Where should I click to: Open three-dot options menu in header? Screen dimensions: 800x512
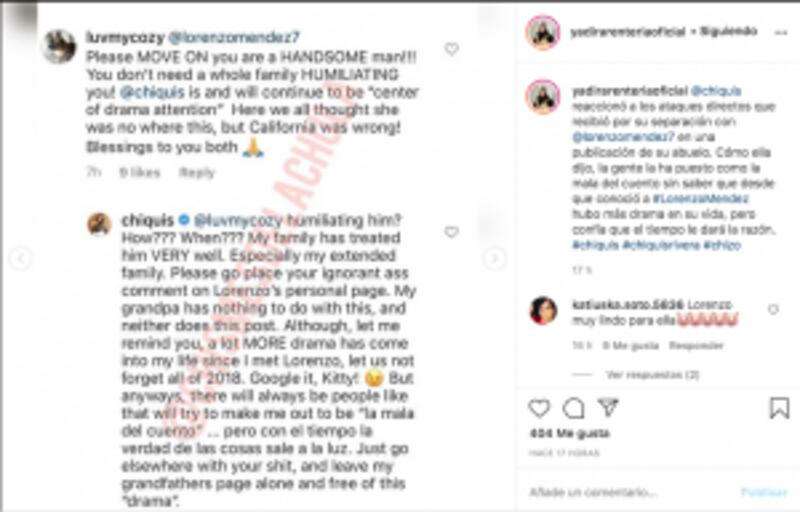781,32
